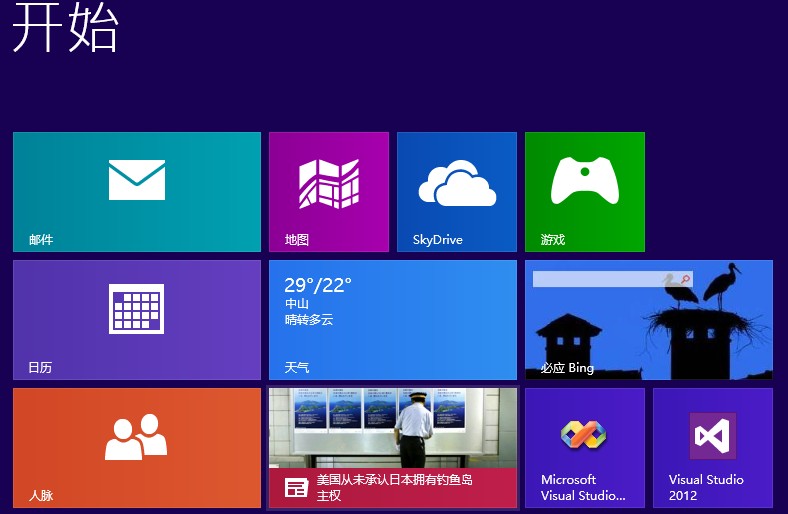Click the weather location text 中山
The height and width of the screenshot is (514, 788).
click(297, 303)
